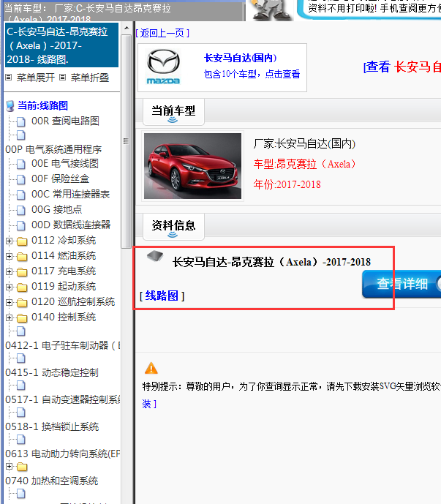Click the page icon beside 00R 查阅电路图
The height and width of the screenshot is (504, 441).
click(x=21, y=121)
